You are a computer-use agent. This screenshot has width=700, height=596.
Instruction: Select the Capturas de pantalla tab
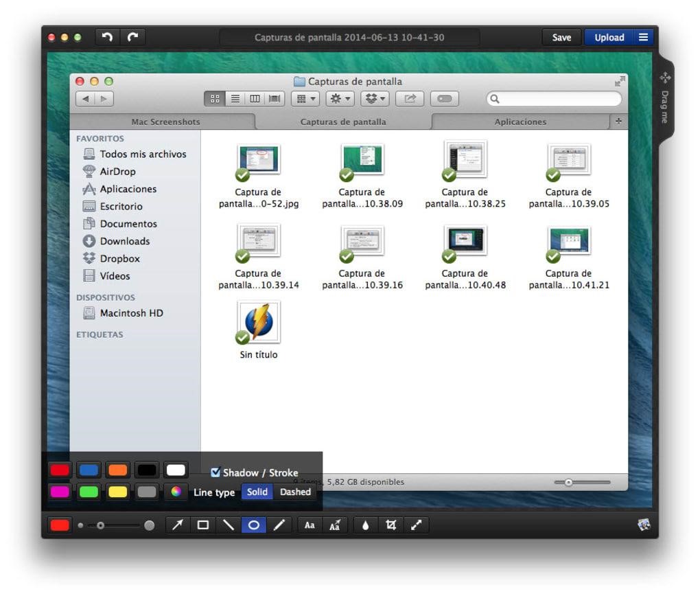pyautogui.click(x=343, y=122)
